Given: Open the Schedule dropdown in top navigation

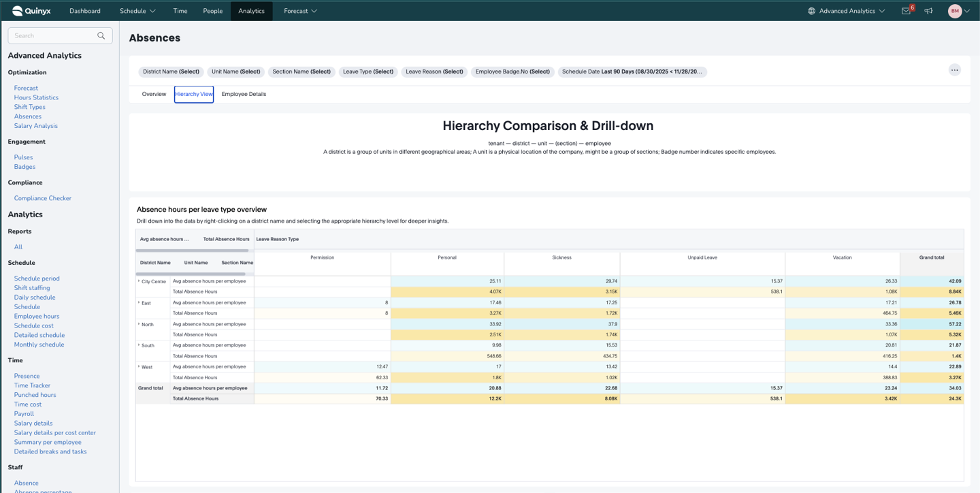Looking at the screenshot, I should [x=137, y=11].
